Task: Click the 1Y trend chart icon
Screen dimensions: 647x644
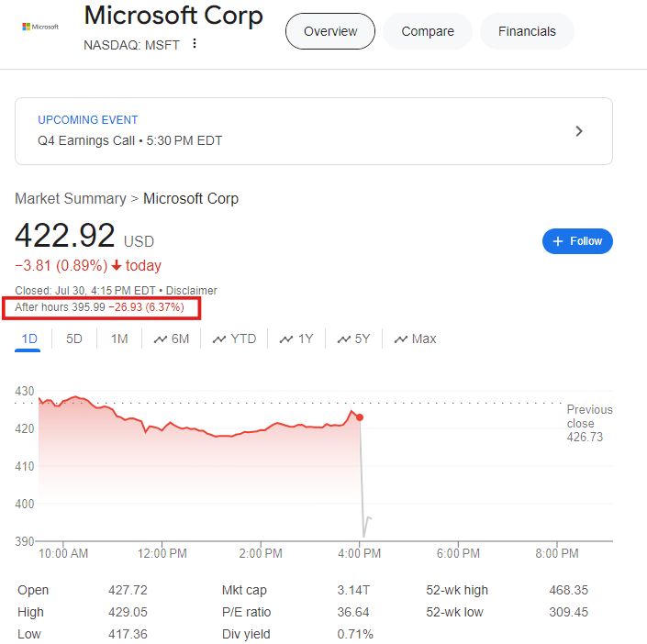Action: pos(287,339)
